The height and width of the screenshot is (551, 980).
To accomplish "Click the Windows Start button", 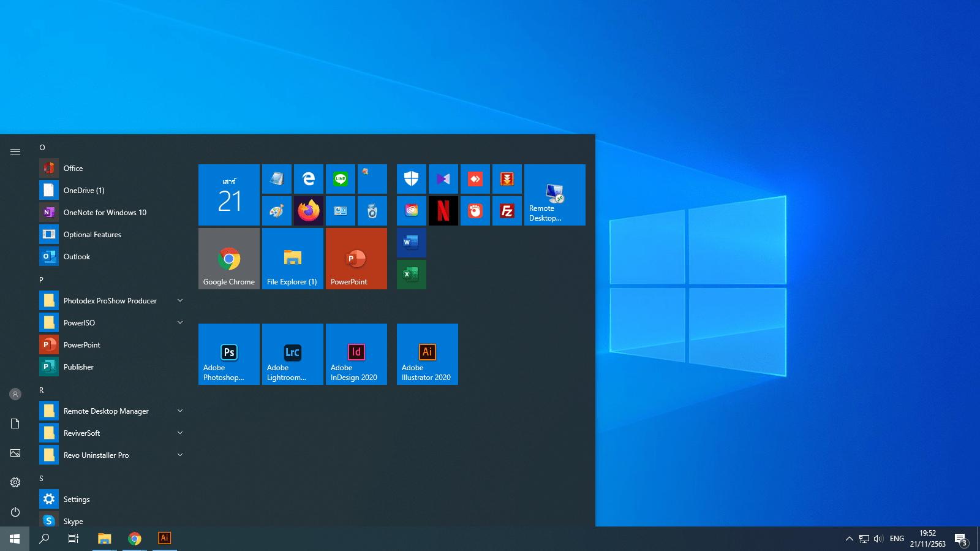I will pos(15,539).
